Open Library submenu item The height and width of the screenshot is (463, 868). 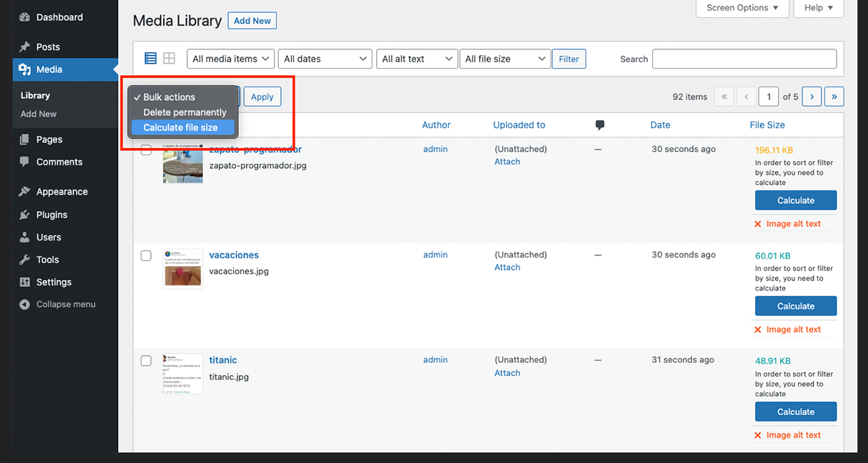(x=35, y=95)
